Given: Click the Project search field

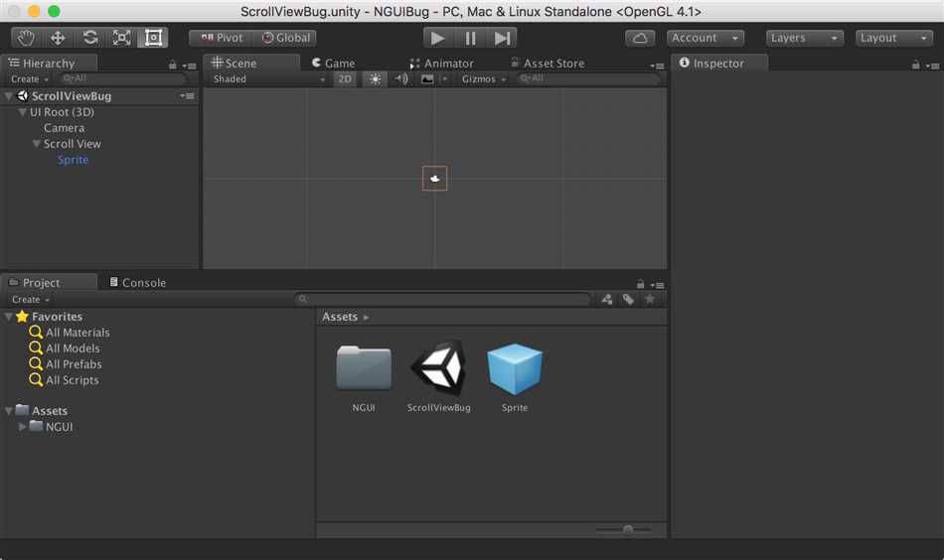Looking at the screenshot, I should [442, 299].
